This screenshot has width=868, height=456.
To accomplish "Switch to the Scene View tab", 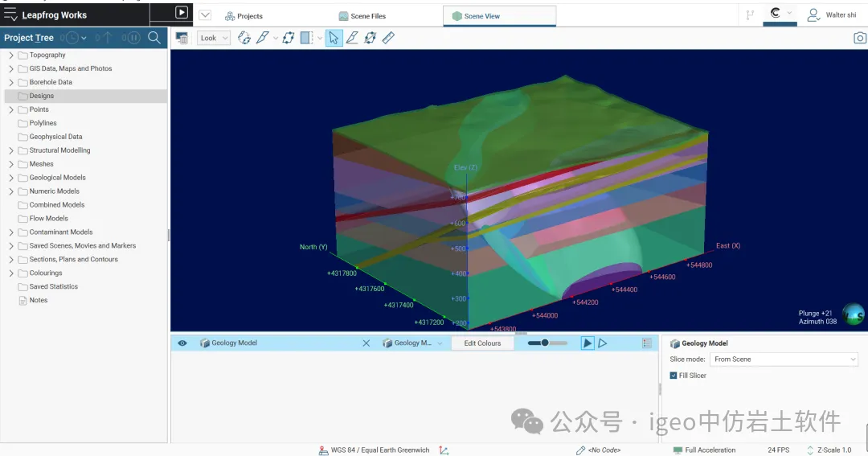I will tap(499, 16).
